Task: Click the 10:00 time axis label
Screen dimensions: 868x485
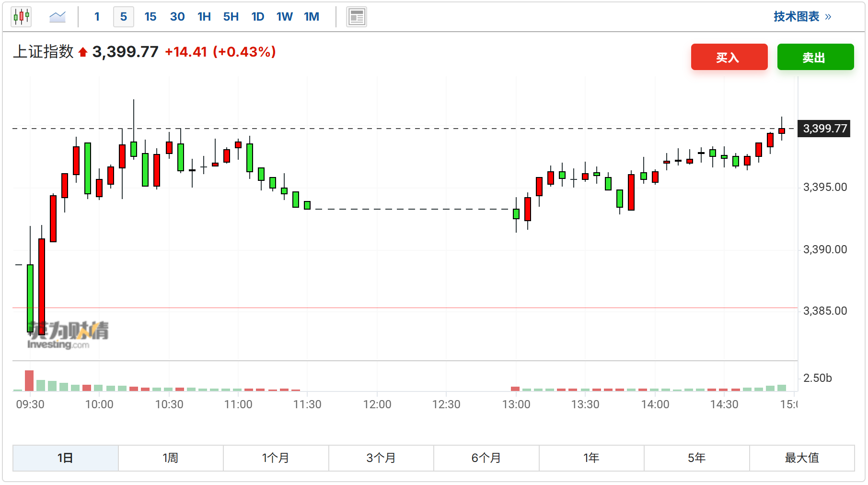Action: click(99, 404)
